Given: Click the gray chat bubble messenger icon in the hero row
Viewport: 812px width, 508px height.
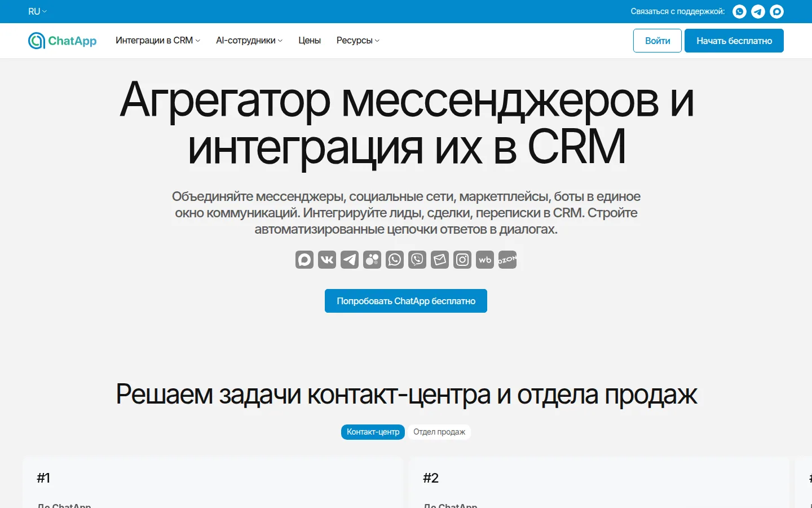Looking at the screenshot, I should click(x=304, y=260).
